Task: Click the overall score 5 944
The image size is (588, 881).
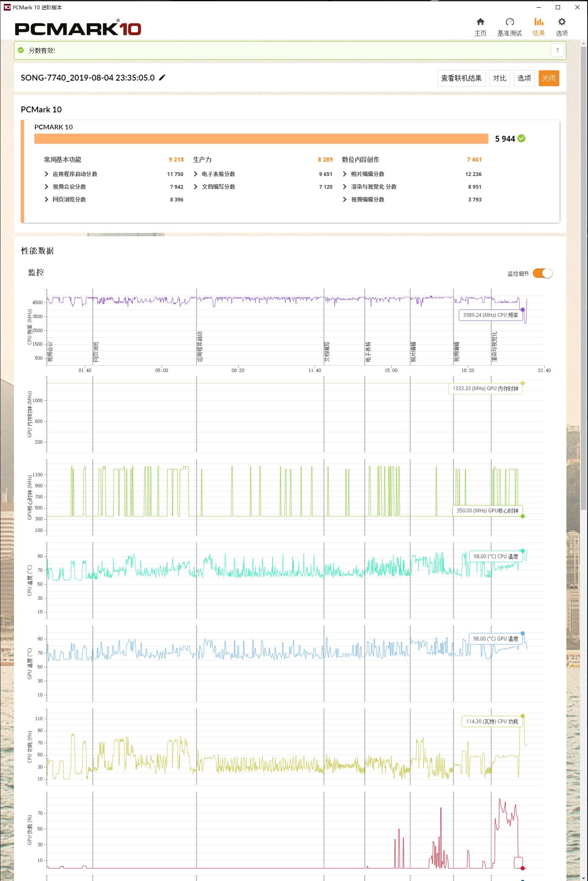Action: (x=505, y=139)
